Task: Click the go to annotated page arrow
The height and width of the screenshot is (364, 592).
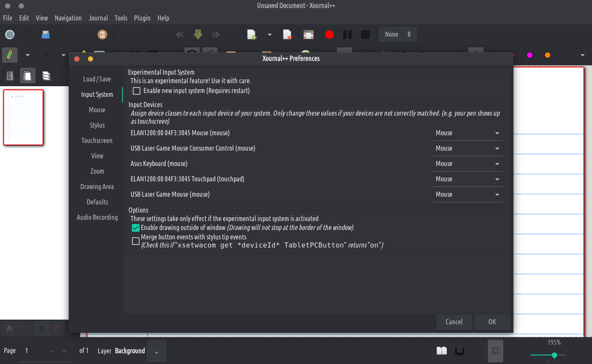Action: pos(198,35)
